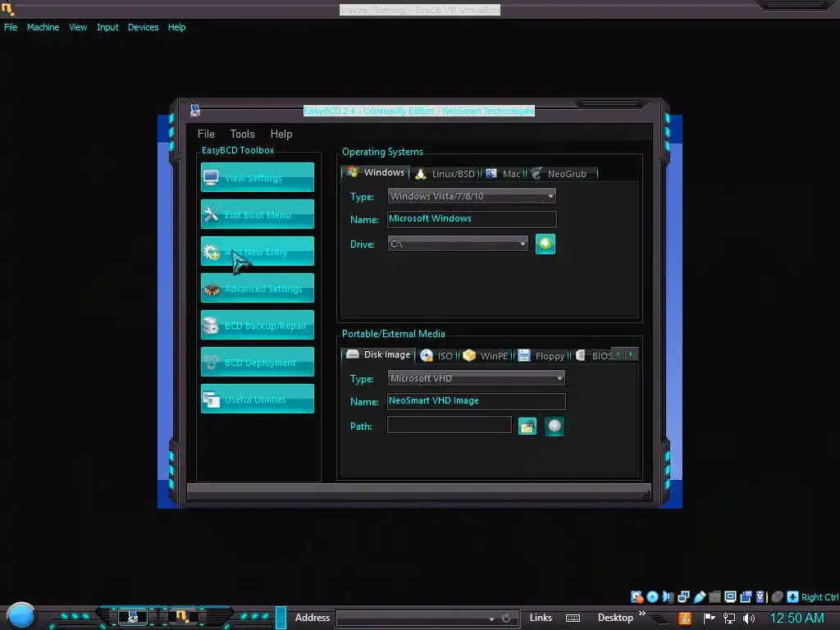Click the Microsoft Windows name field
The height and width of the screenshot is (630, 840).
(472, 218)
